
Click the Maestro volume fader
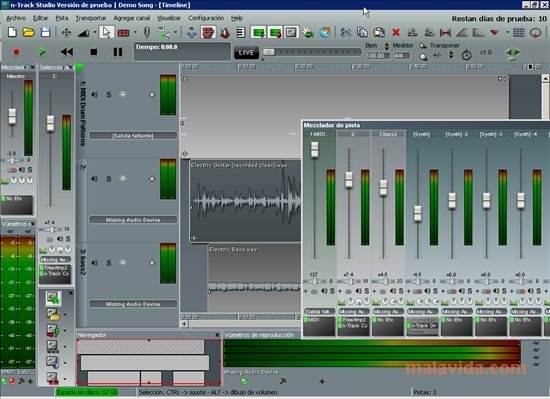coord(12,117)
